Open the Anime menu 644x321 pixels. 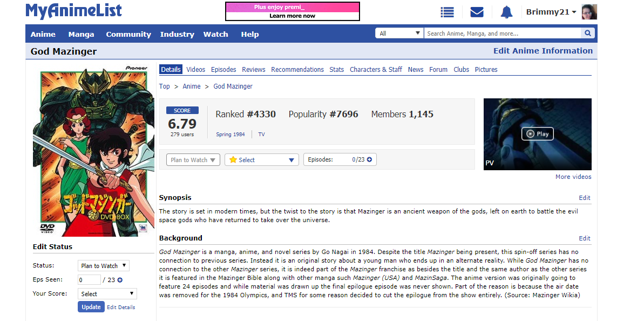click(x=43, y=34)
